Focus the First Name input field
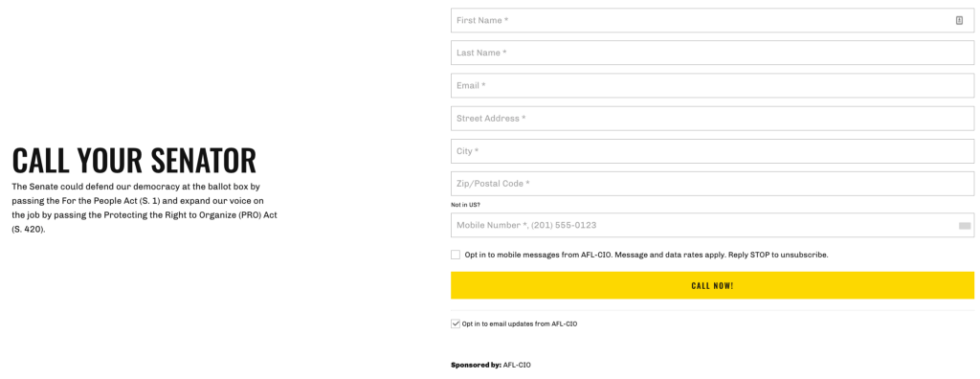 pyautogui.click(x=712, y=21)
